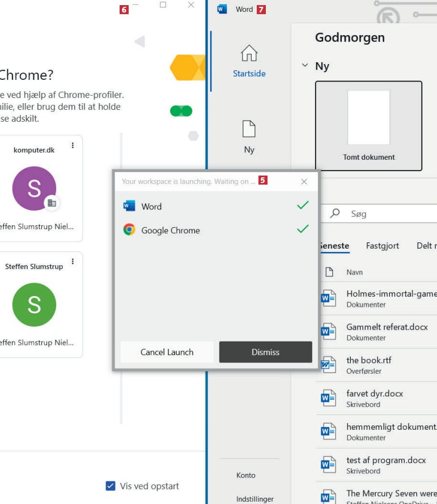Click vertical scrollbar in Chrome profile list
This screenshot has height=504, width=437.
(121, 278)
